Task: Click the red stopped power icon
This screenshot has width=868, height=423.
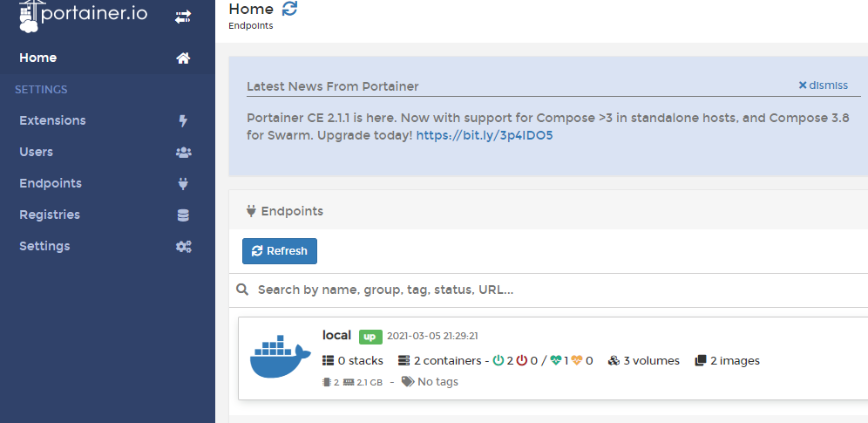Action: click(522, 360)
